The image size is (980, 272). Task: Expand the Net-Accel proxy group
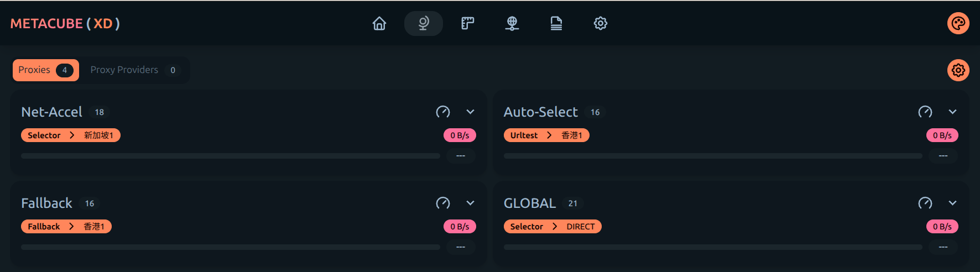(470, 112)
